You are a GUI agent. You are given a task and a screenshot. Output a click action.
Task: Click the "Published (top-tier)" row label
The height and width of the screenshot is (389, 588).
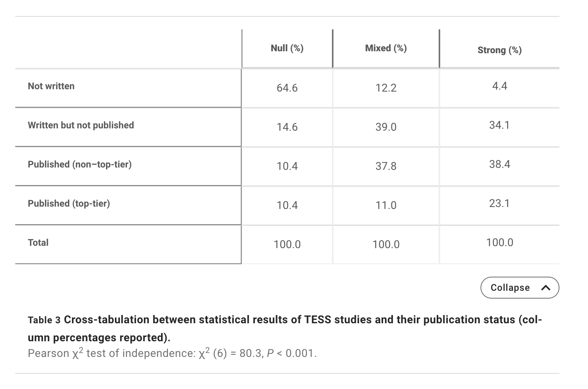tap(69, 204)
